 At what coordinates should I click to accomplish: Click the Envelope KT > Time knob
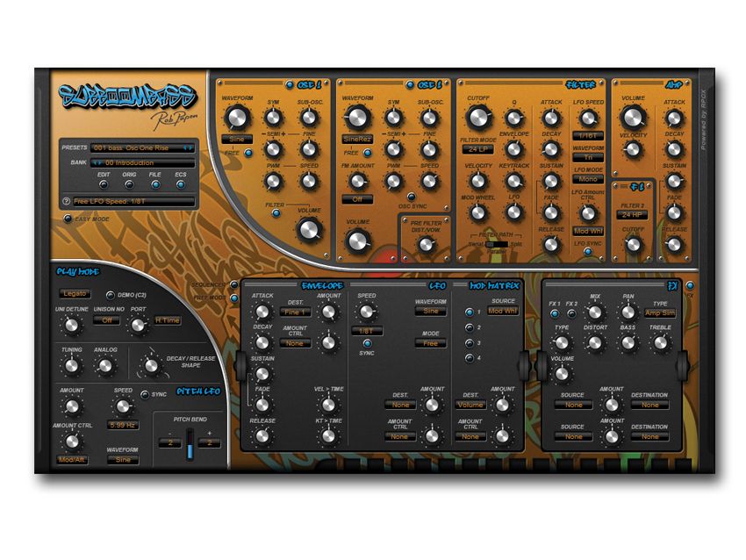click(328, 436)
